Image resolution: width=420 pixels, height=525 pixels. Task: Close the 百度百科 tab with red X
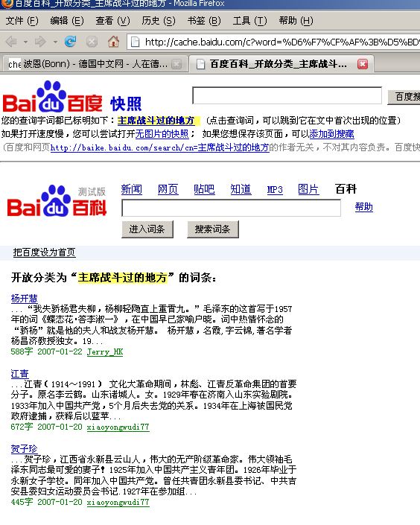pyautogui.click(x=363, y=64)
